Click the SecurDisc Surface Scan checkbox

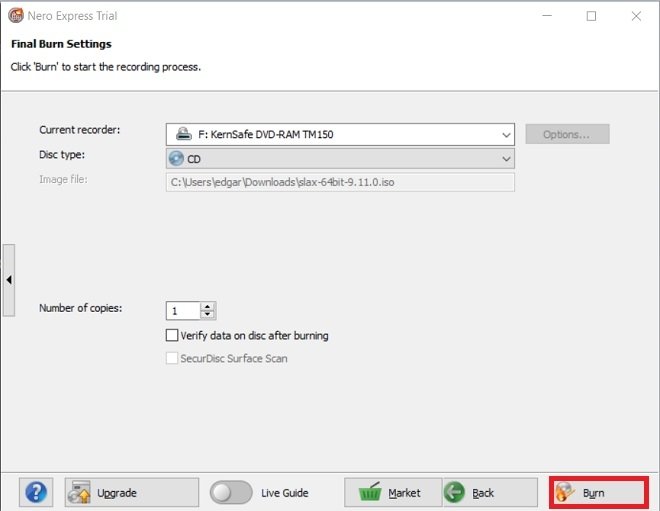(172, 358)
